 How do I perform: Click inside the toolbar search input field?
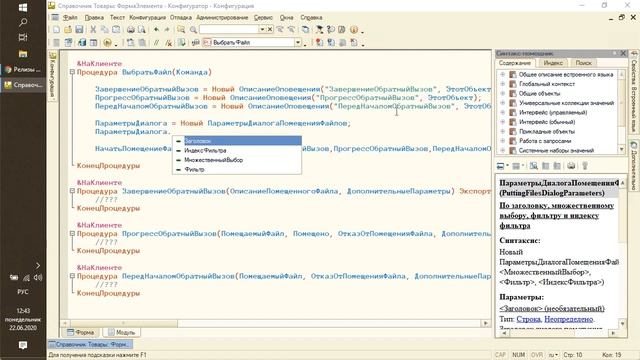[x=229, y=29]
